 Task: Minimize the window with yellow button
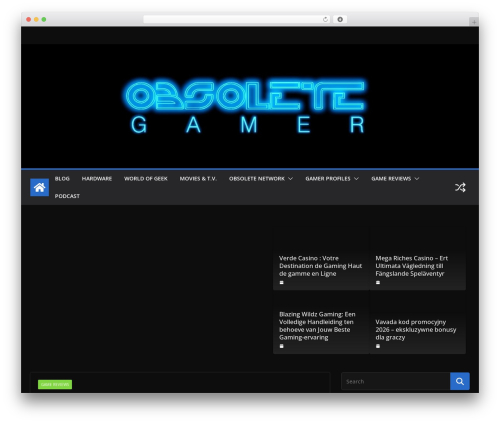click(36, 19)
